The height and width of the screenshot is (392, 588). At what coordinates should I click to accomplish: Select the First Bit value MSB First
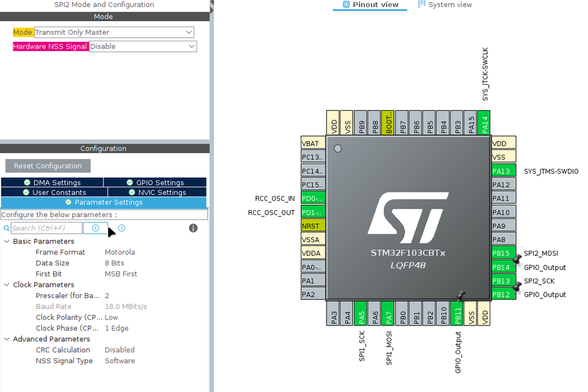click(121, 274)
